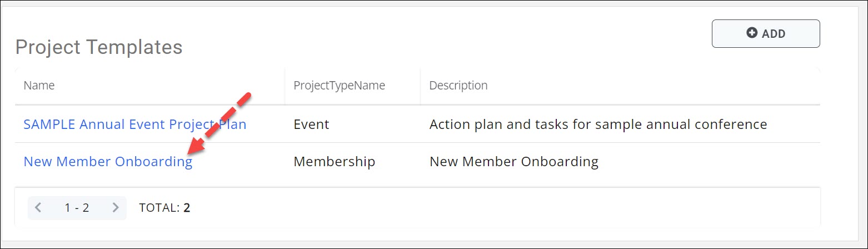Click the Project Templates heading
This screenshot has width=868, height=249.
[99, 47]
